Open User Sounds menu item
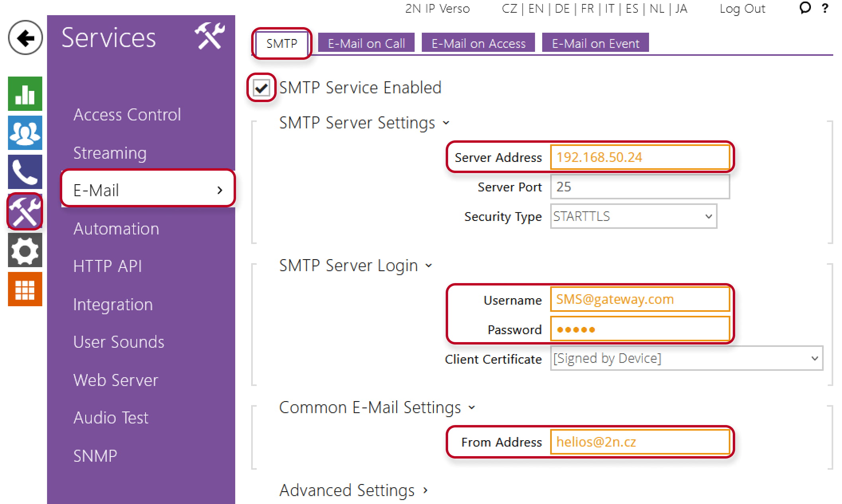Screen dimensions: 842x504 (x=119, y=342)
